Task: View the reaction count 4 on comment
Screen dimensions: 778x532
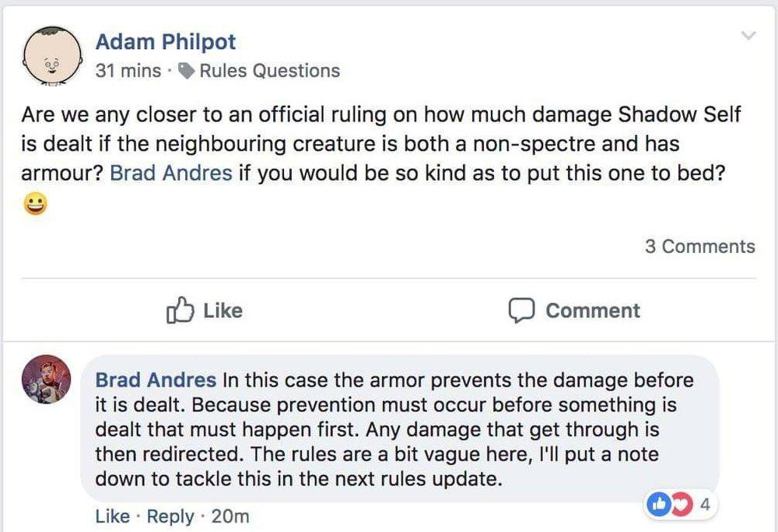Action: [706, 504]
